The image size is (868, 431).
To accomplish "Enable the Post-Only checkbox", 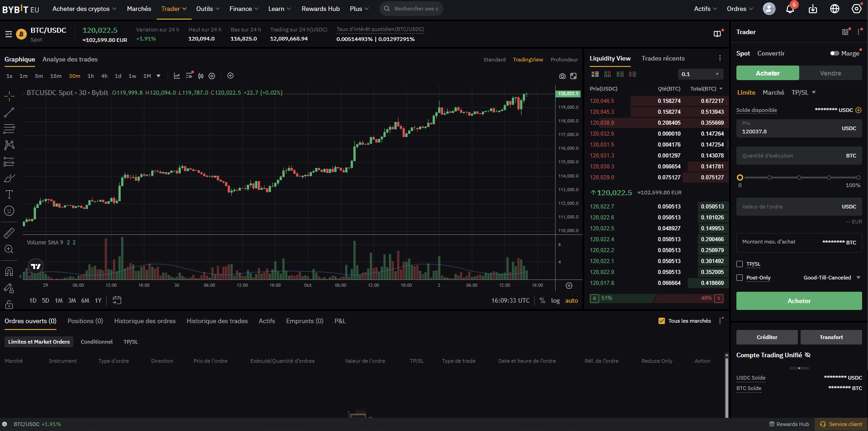I will pyautogui.click(x=740, y=278).
